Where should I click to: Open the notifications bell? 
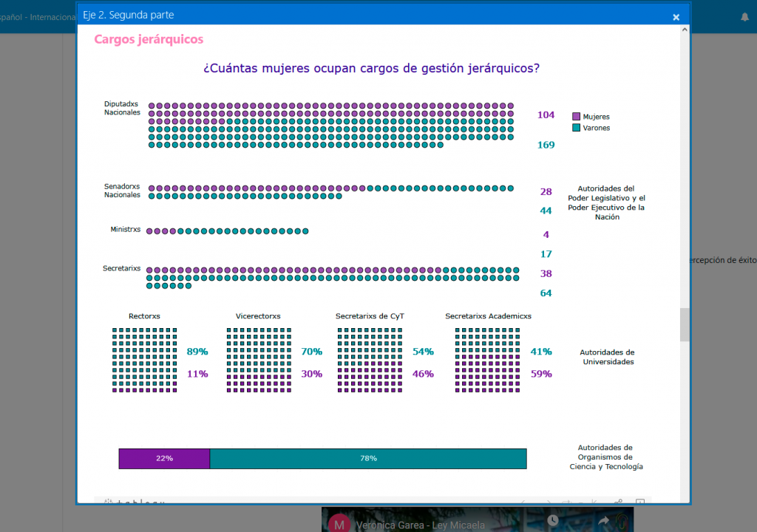click(x=744, y=16)
